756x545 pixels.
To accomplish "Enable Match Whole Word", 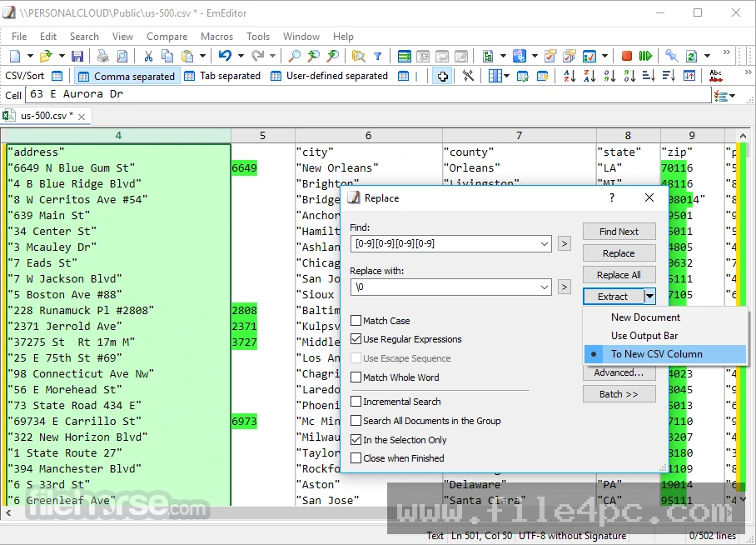I will tap(356, 377).
